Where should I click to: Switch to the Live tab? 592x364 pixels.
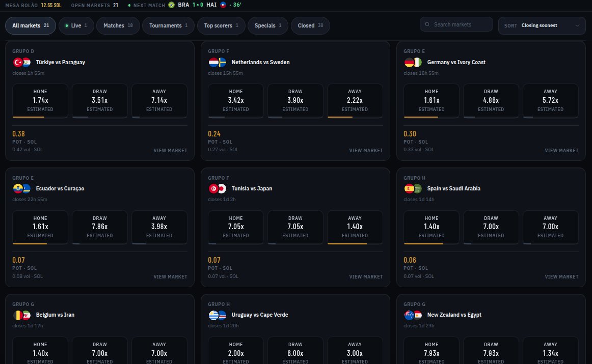[x=76, y=25]
